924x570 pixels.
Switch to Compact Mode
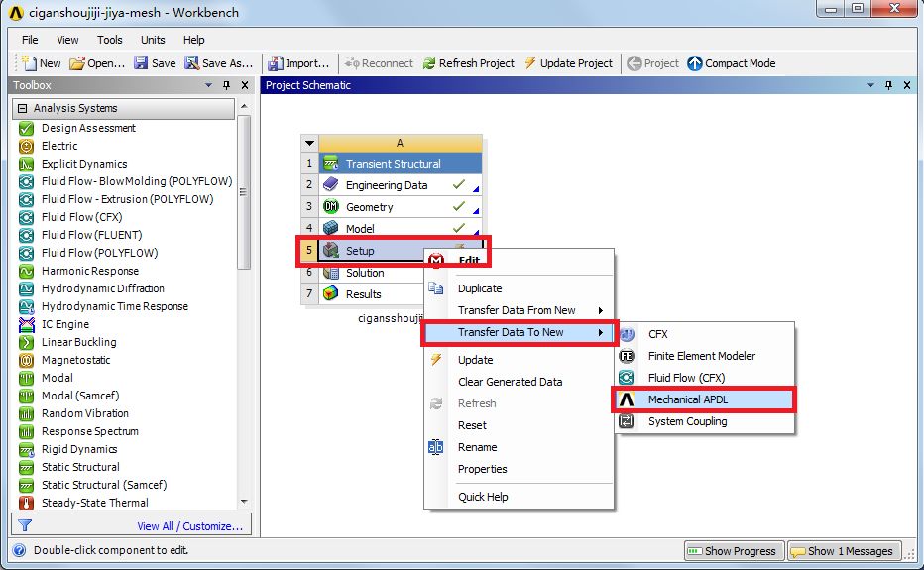point(732,63)
